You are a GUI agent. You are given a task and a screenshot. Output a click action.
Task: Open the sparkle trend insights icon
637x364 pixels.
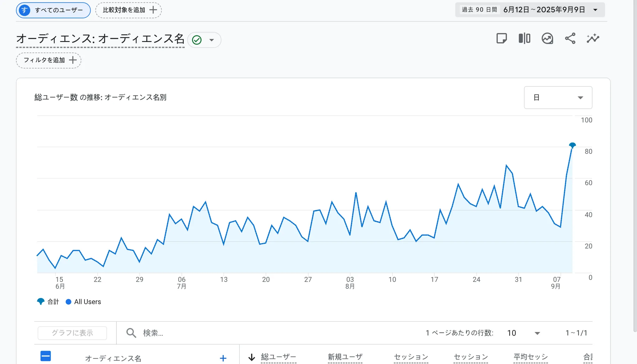pos(593,39)
